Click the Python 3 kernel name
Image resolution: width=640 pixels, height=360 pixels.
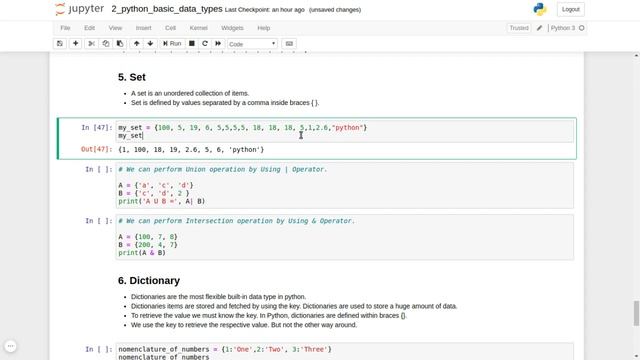562,28
